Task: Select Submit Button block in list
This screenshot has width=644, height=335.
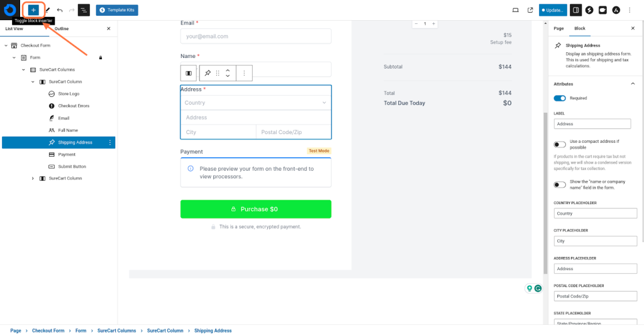Action: [72, 166]
